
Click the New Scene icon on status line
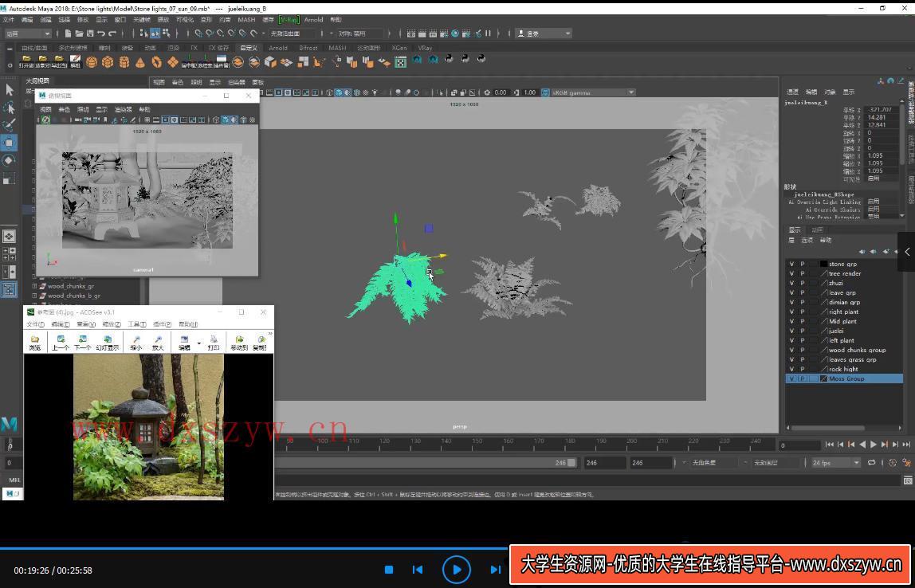(69, 33)
